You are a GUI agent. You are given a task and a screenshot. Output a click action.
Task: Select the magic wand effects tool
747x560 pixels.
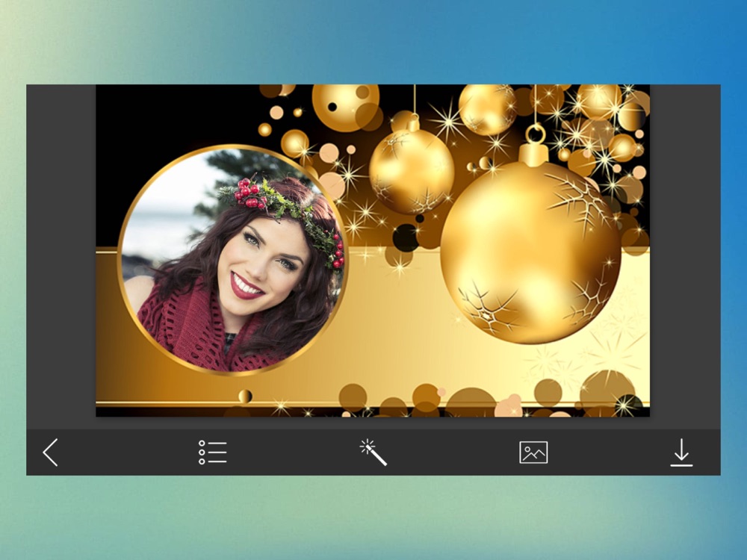tap(373, 452)
